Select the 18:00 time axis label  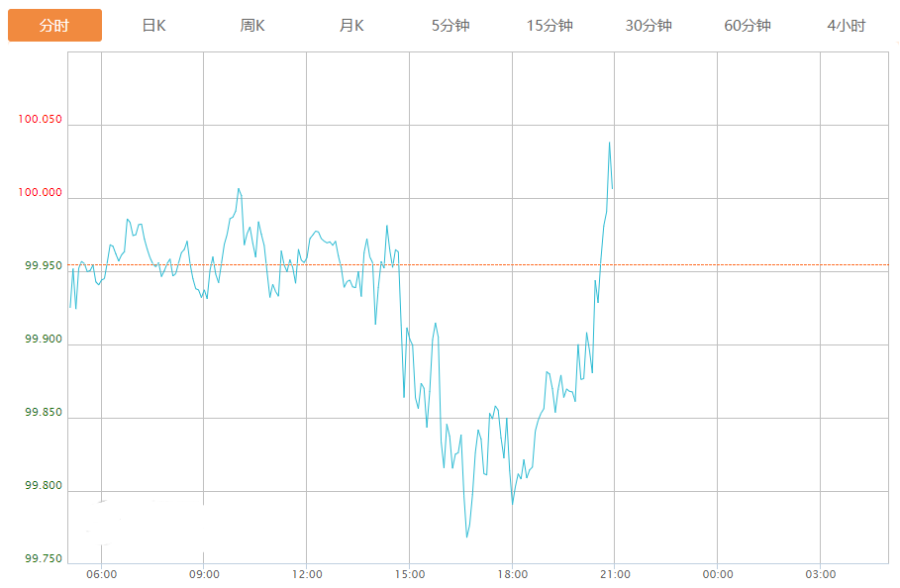[512, 575]
